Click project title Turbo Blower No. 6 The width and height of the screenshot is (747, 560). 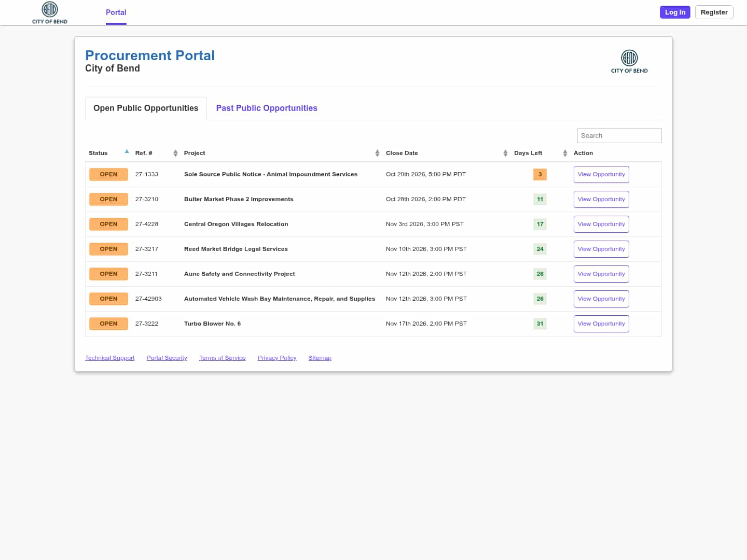coord(212,324)
